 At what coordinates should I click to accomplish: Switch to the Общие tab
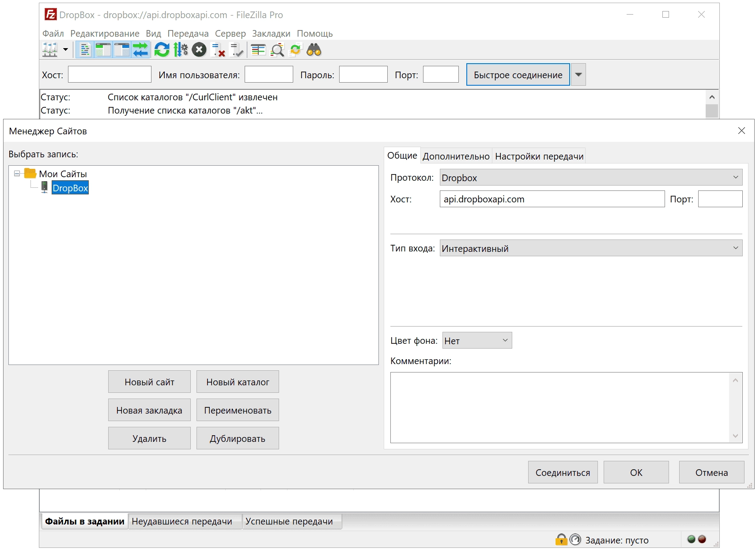[402, 156]
